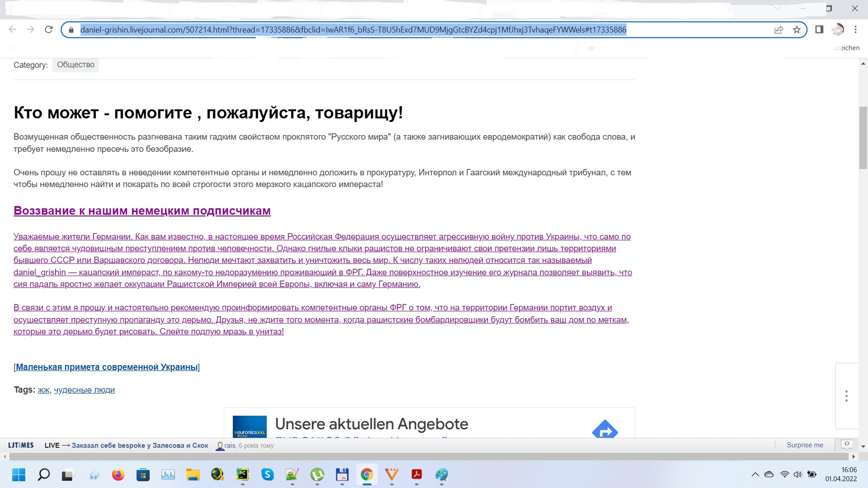Open battery status tray icon
The height and width of the screenshot is (488, 868).
812,474
